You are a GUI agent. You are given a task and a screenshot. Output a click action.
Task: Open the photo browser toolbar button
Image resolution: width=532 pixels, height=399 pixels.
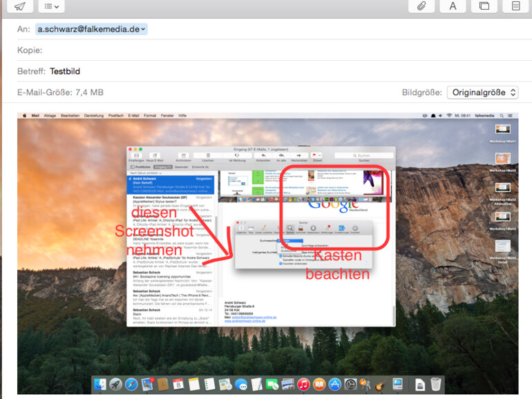point(484,6)
